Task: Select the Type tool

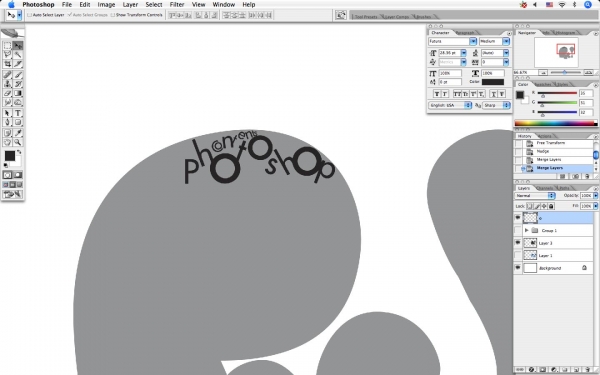Action: (18, 113)
